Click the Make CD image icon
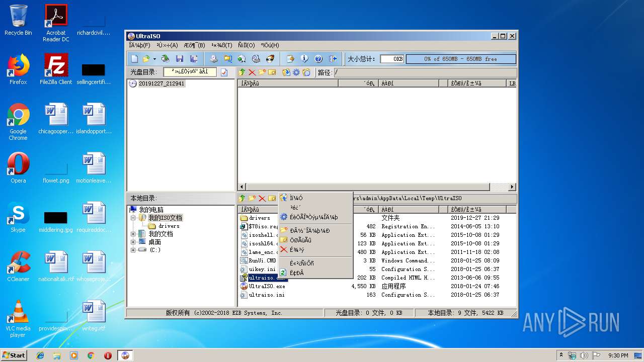 click(x=214, y=59)
